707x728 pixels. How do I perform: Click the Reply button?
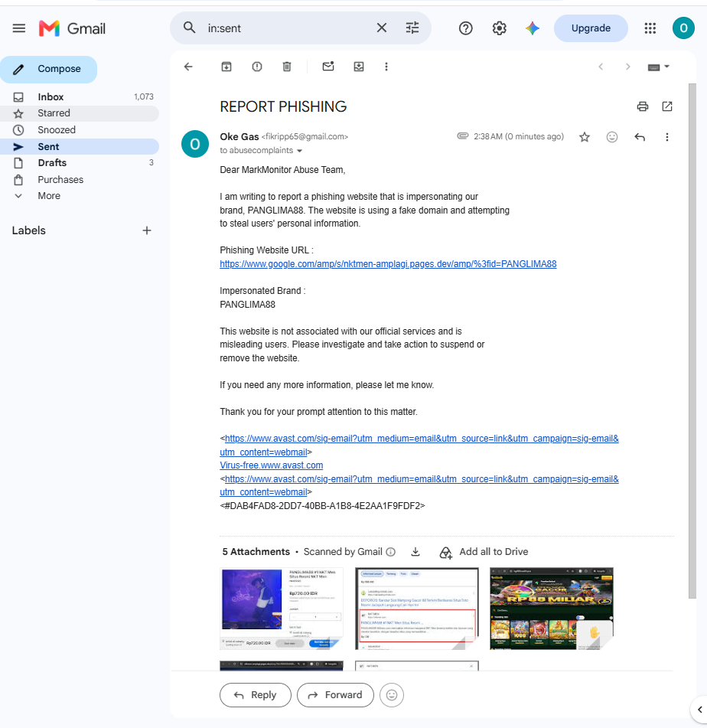pyautogui.click(x=256, y=695)
